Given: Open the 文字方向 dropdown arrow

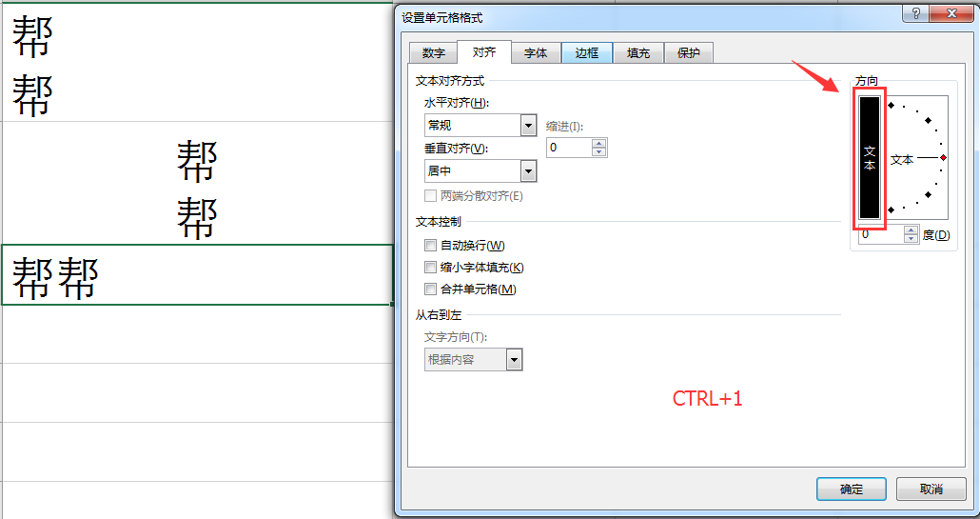Looking at the screenshot, I should point(515,360).
